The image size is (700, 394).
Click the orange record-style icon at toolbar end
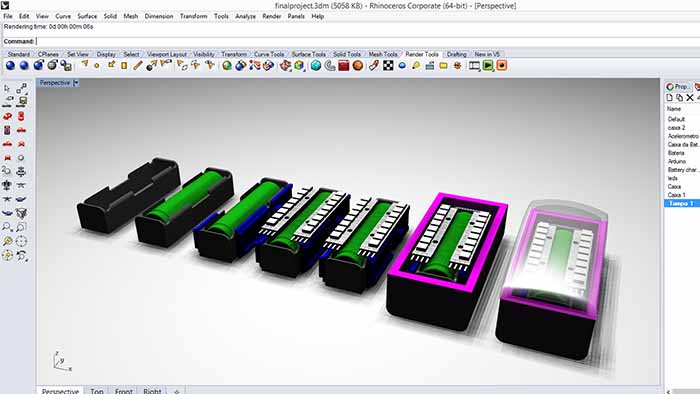[x=502, y=66]
